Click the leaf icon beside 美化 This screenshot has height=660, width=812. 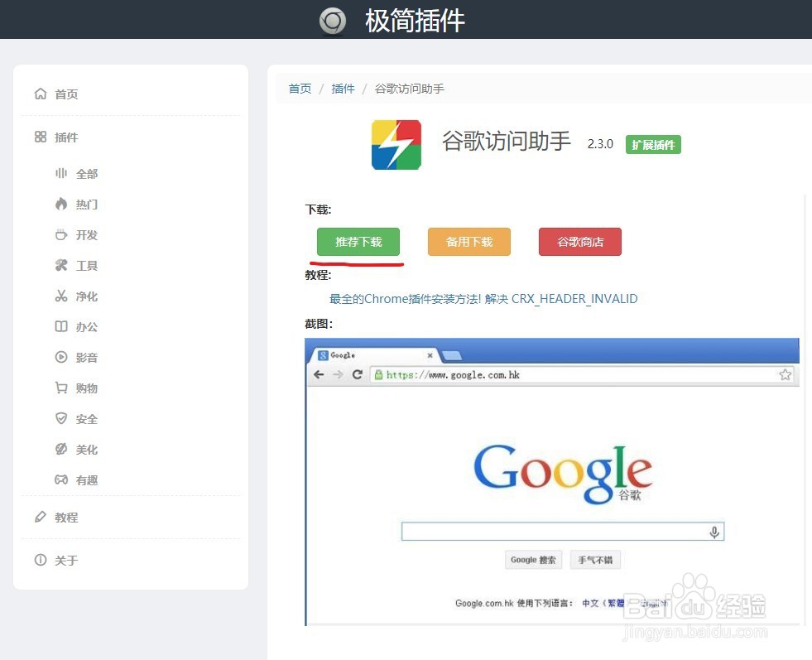(61, 449)
